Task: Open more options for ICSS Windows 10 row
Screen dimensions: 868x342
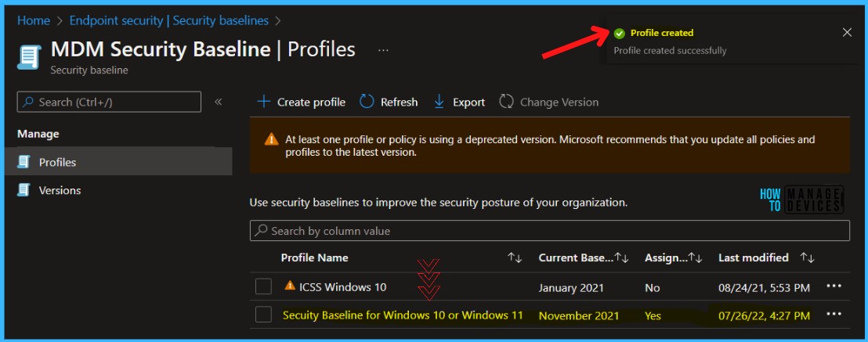Action: pos(834,286)
